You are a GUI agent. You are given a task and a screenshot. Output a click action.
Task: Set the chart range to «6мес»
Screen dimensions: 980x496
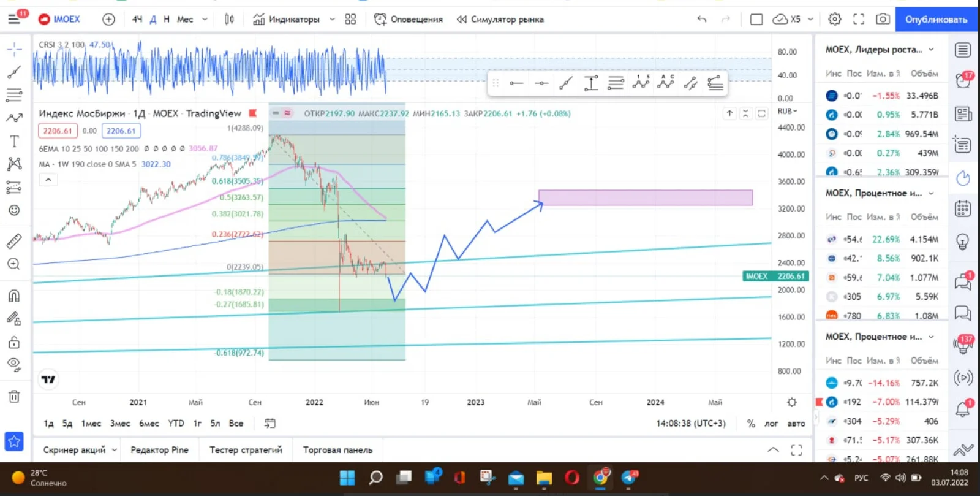click(149, 424)
